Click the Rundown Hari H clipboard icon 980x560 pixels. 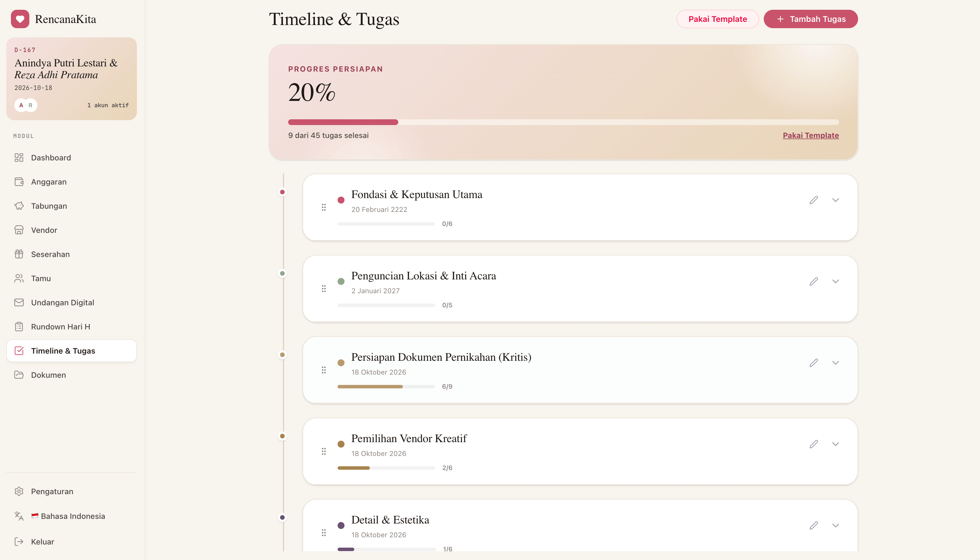click(19, 327)
